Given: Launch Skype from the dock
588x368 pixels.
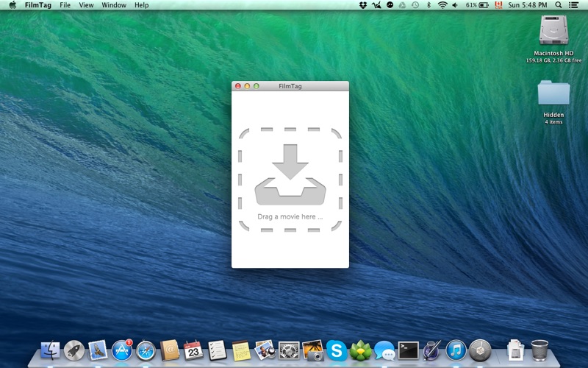Looking at the screenshot, I should click(x=337, y=350).
